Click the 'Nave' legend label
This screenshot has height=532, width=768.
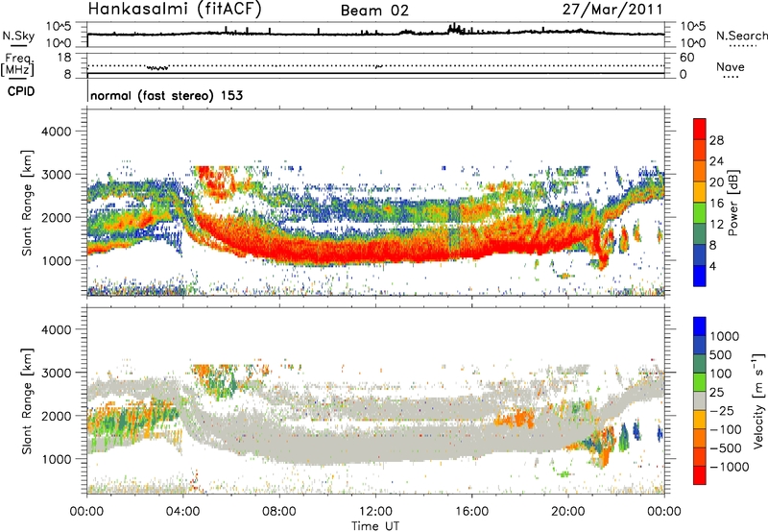pyautogui.click(x=731, y=67)
